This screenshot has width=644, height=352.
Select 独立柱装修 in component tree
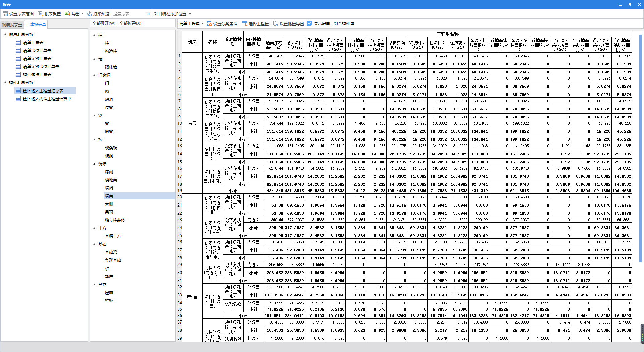click(115, 220)
